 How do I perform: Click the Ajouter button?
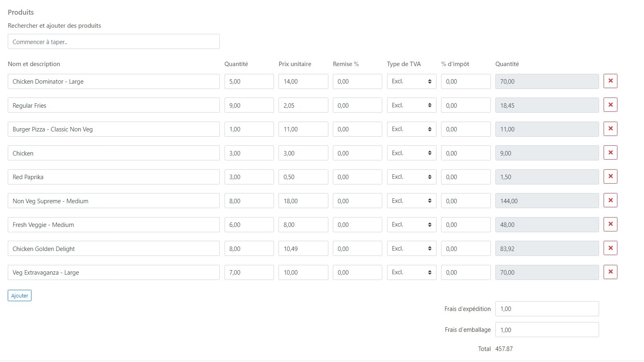[20, 295]
